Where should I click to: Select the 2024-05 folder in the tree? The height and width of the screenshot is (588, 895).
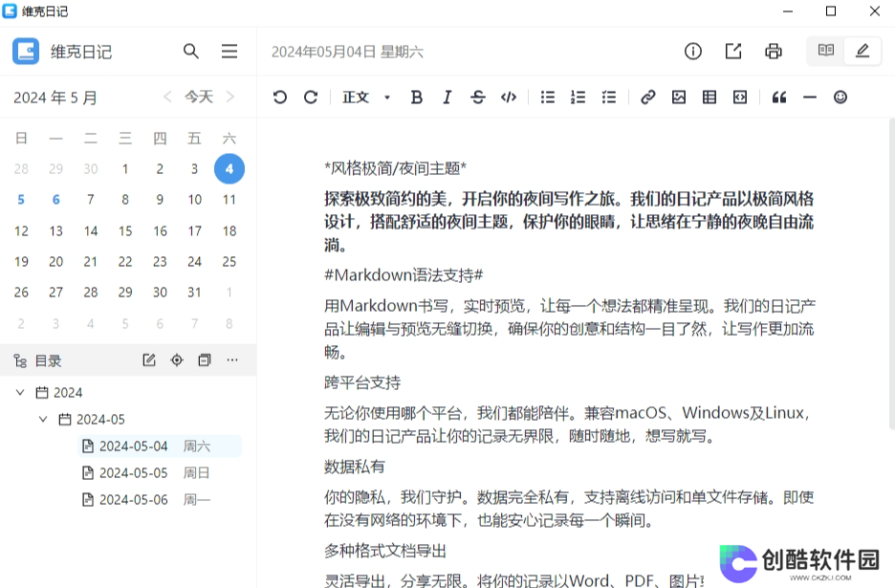(92, 419)
